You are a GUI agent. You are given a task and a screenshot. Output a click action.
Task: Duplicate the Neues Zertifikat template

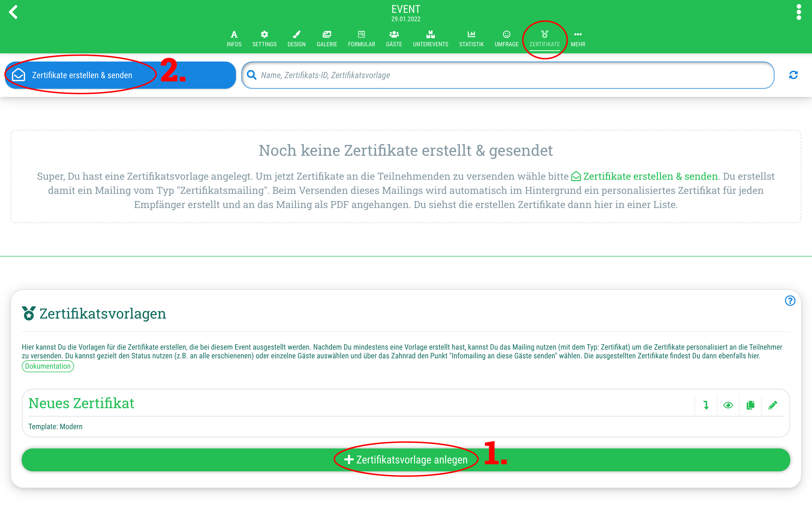750,405
